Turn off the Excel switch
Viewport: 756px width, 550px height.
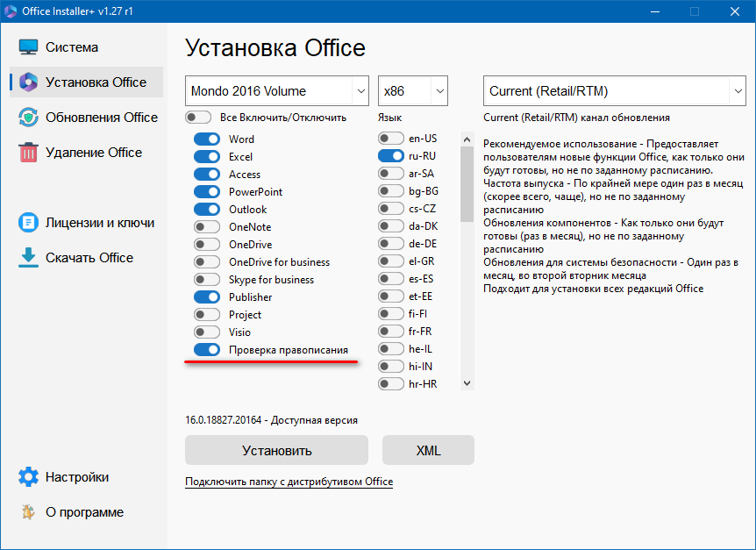(207, 157)
